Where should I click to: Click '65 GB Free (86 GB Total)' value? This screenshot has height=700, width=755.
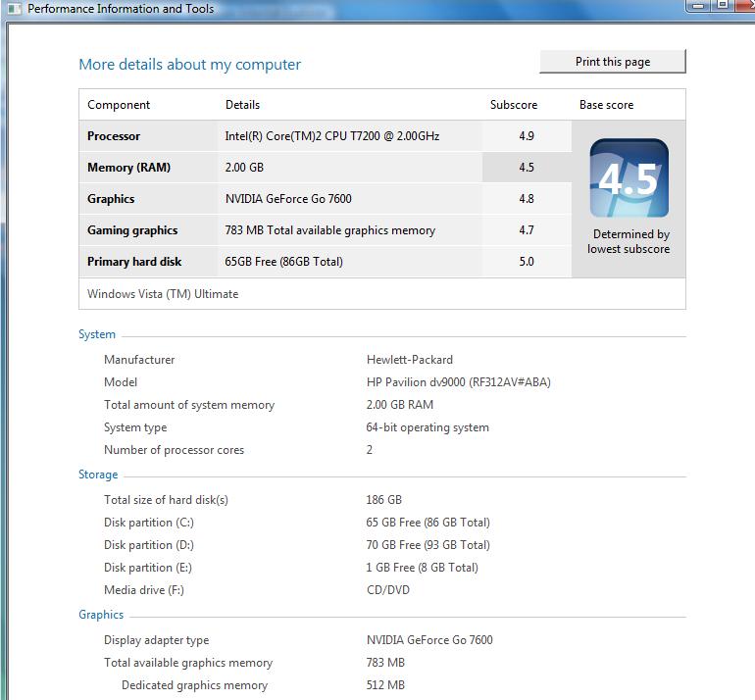point(428,523)
